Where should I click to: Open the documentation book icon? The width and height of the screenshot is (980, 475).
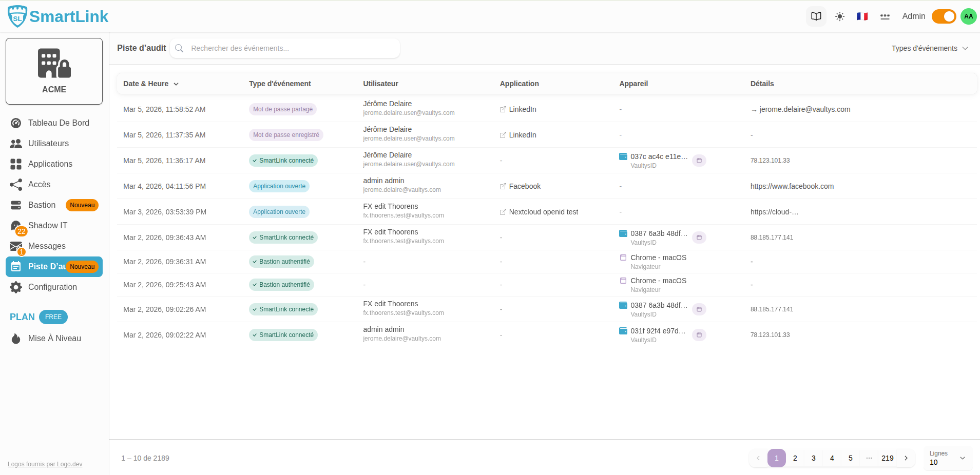[816, 16]
